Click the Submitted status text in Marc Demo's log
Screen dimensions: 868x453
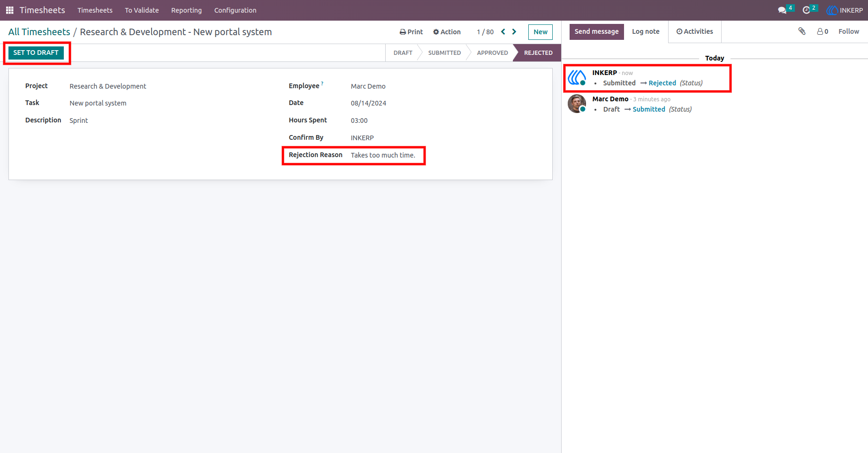click(x=649, y=109)
